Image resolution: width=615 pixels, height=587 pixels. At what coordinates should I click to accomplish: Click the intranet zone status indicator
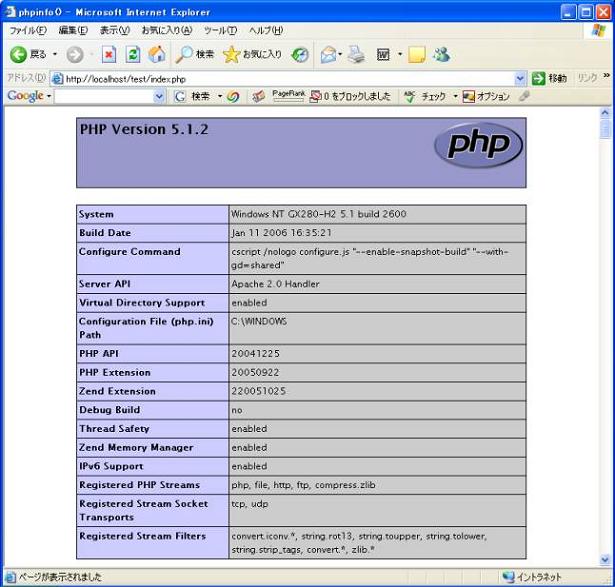click(531, 577)
